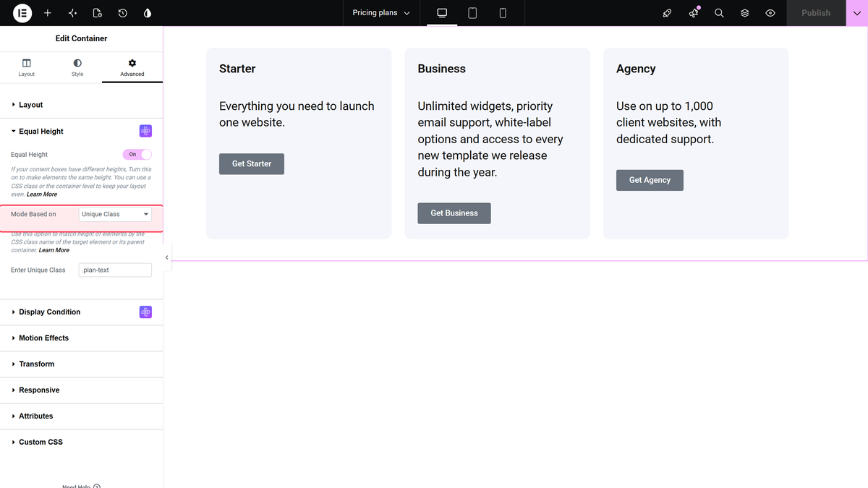Switch to the Layout tab

coord(27,68)
